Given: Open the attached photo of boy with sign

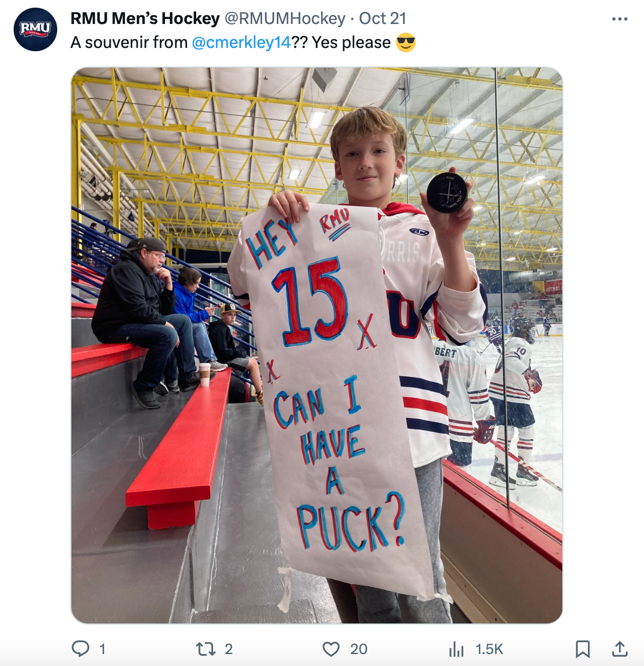Looking at the screenshot, I should click(317, 345).
